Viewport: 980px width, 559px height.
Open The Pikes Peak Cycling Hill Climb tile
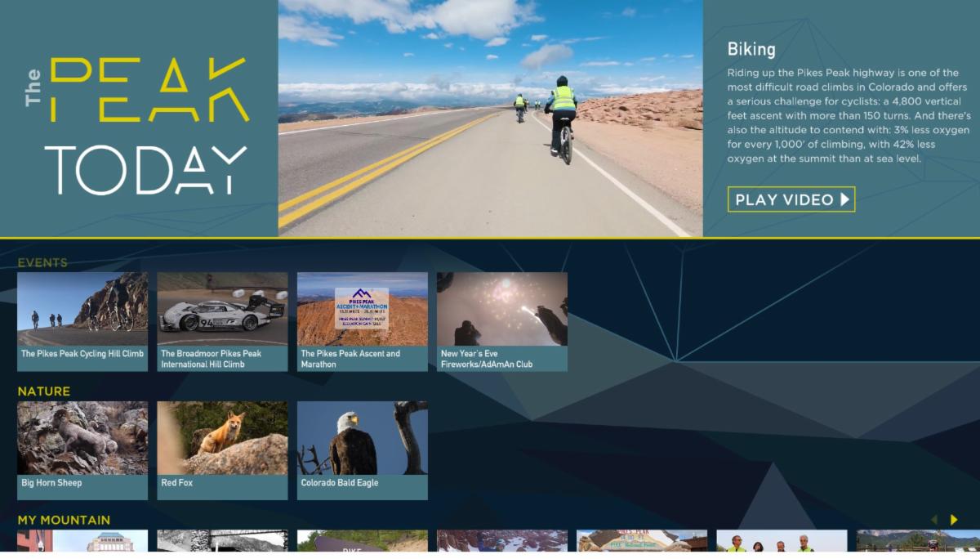[x=82, y=322]
